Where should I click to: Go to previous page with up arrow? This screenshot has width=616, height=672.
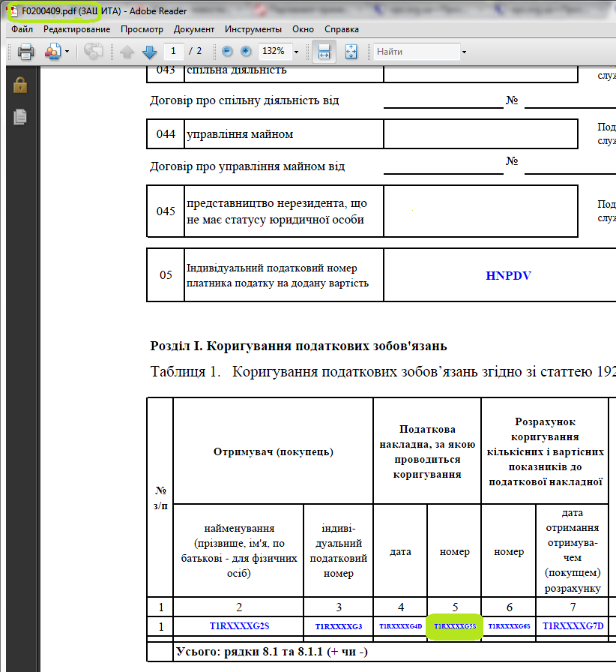point(127,52)
